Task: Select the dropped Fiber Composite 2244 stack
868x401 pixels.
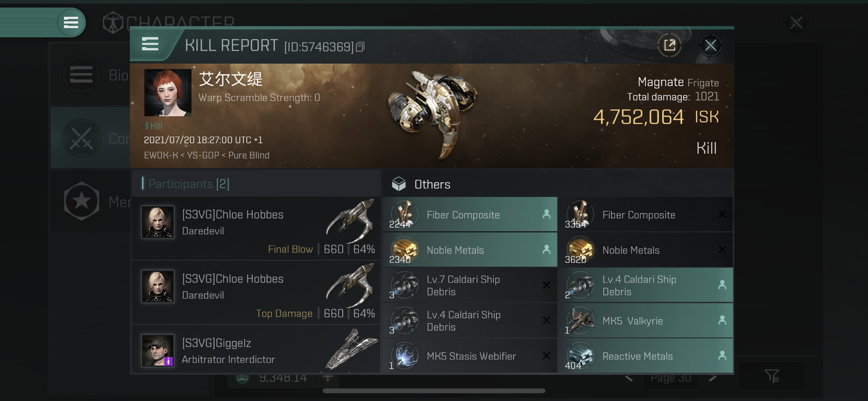Action: [x=470, y=215]
